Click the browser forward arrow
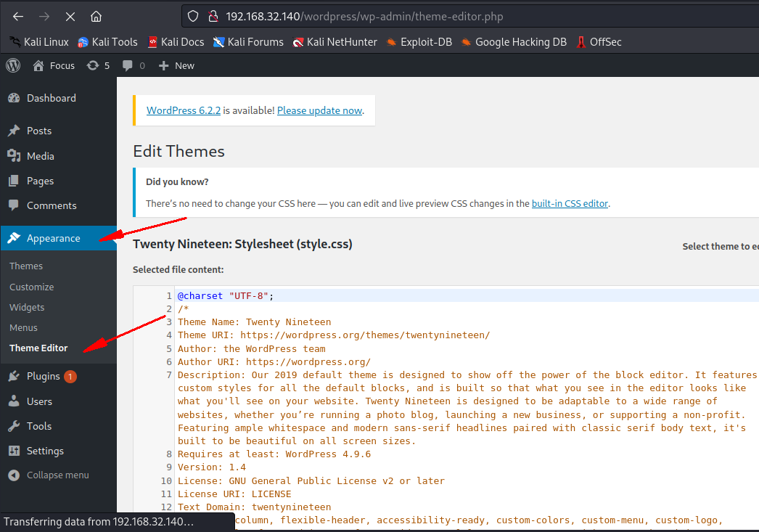Image resolution: width=759 pixels, height=532 pixels. (x=44, y=17)
